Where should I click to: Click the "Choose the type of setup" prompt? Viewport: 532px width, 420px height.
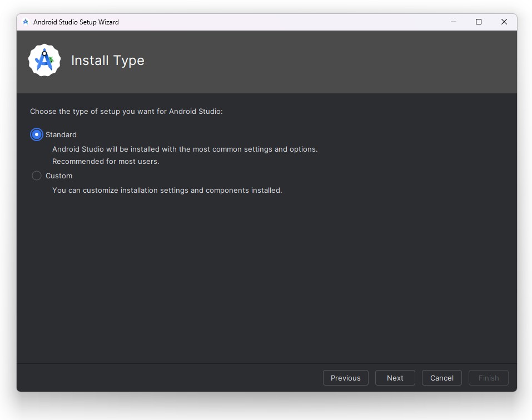(126, 111)
